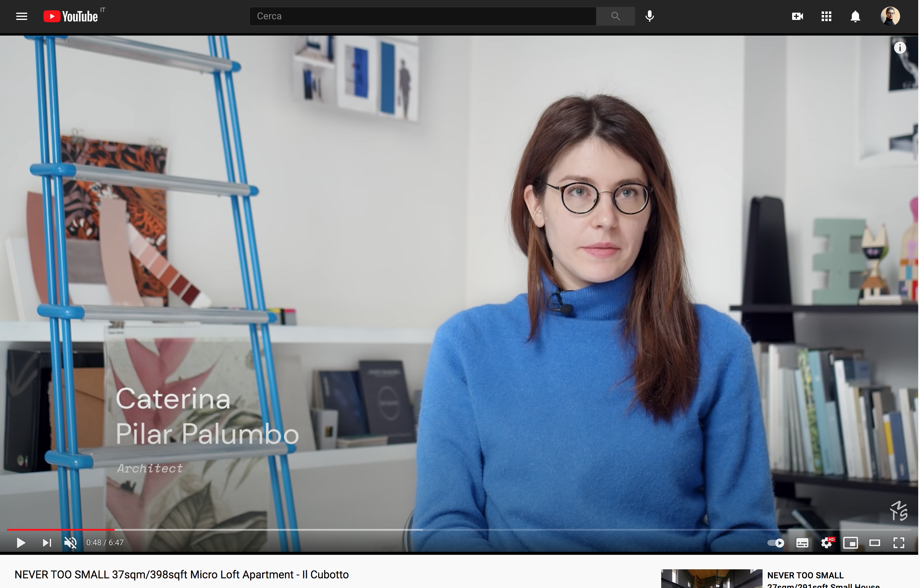This screenshot has width=920, height=588.
Task: Click the YouTube logo home link
Action: pyautogui.click(x=71, y=16)
